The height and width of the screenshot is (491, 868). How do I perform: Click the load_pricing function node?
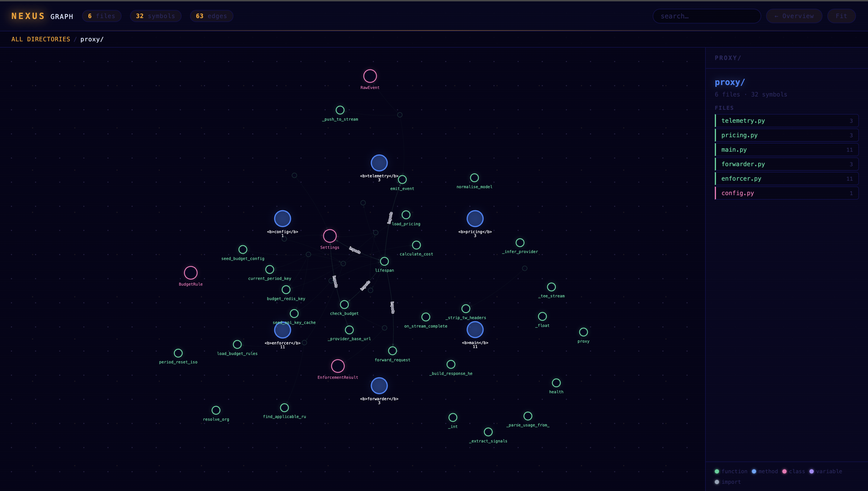click(x=406, y=215)
